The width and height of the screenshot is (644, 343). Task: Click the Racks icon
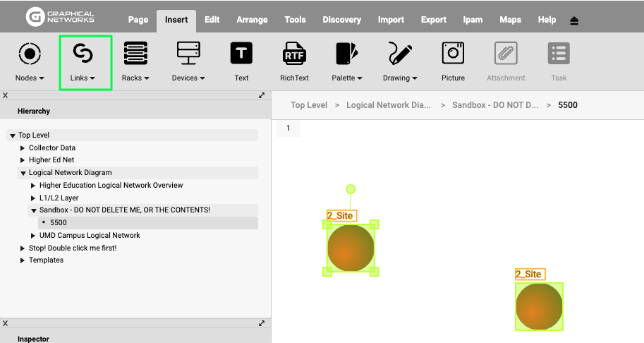tap(135, 54)
